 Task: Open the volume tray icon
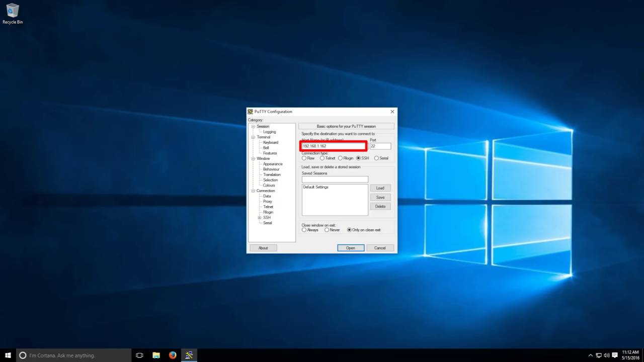(606, 355)
